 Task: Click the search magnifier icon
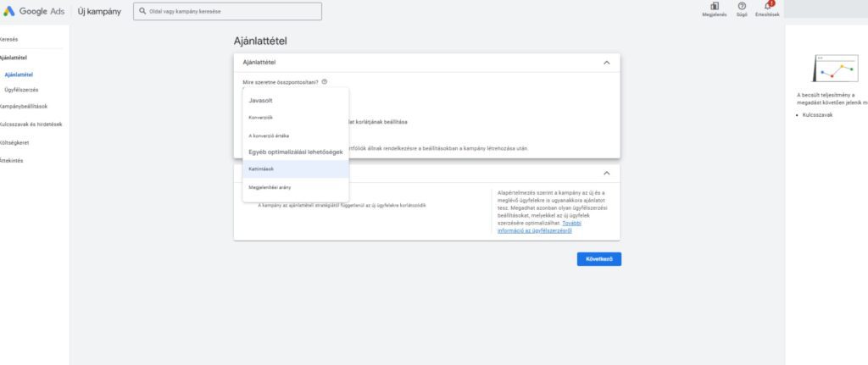coord(142,11)
